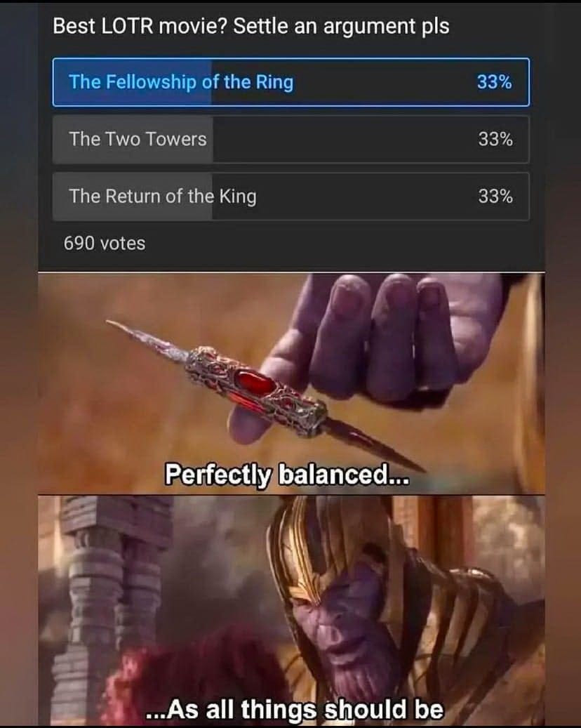Click the poll question about best LOTR movie
The width and height of the screenshot is (581, 728).
[x=251, y=26]
